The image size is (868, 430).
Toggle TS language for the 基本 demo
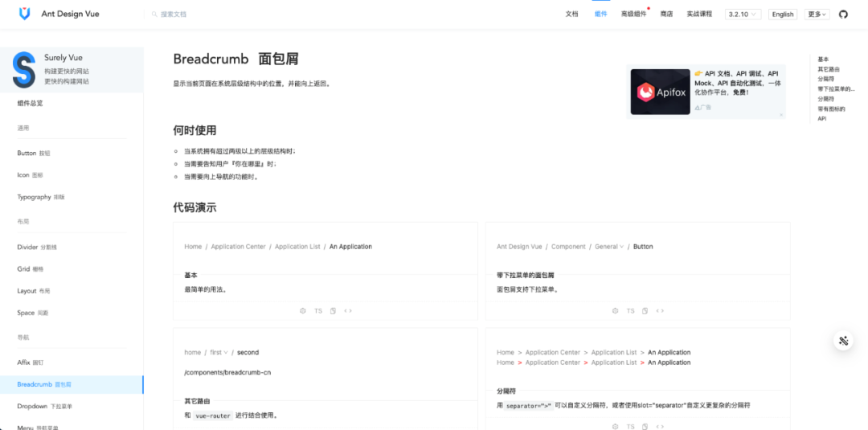point(318,311)
